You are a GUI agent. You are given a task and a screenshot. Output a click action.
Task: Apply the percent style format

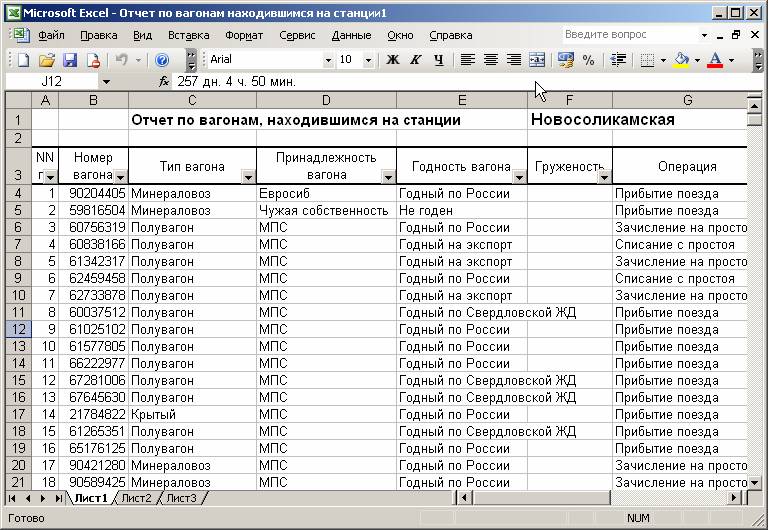coord(589,60)
